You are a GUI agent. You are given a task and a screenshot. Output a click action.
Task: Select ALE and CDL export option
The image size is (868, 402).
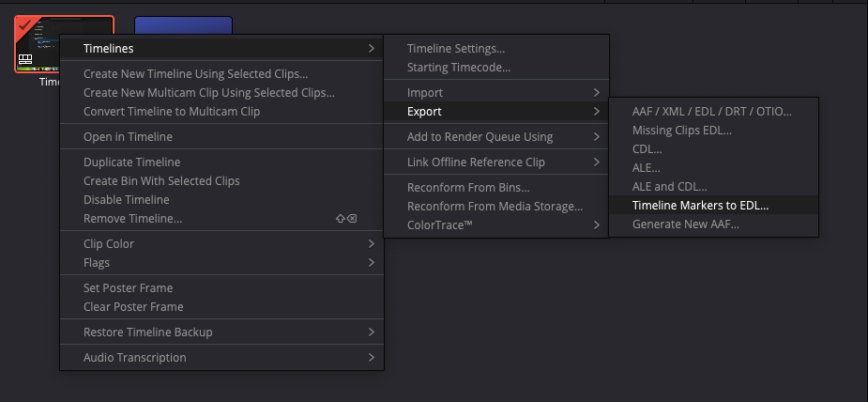pyautogui.click(x=669, y=187)
